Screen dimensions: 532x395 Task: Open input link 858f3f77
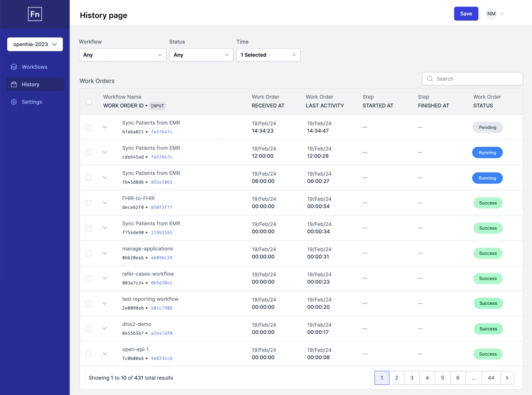[162, 207]
